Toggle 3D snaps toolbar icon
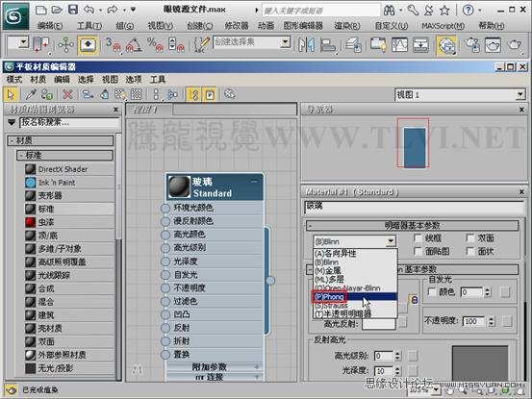This screenshot has width=532, height=399. (113, 45)
